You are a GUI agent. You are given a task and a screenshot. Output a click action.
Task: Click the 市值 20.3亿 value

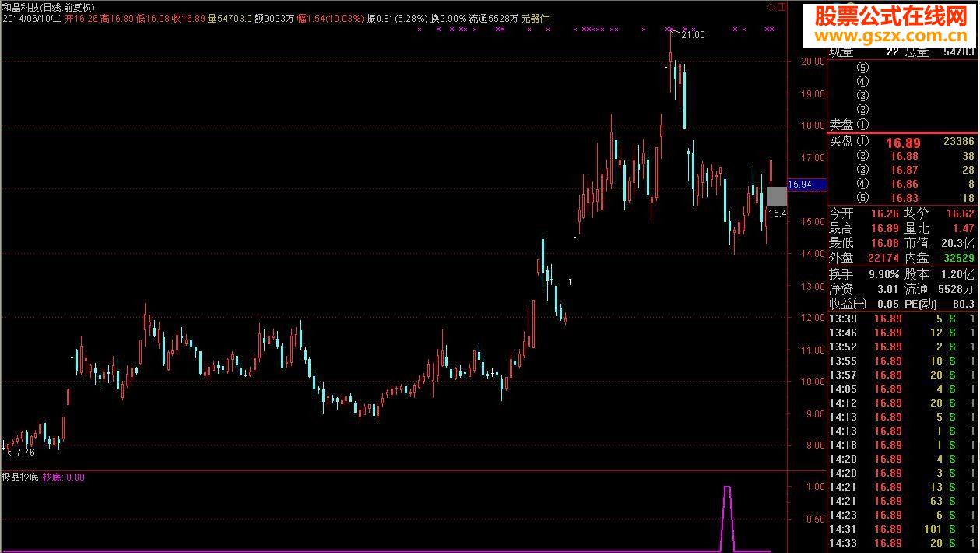[x=957, y=243]
